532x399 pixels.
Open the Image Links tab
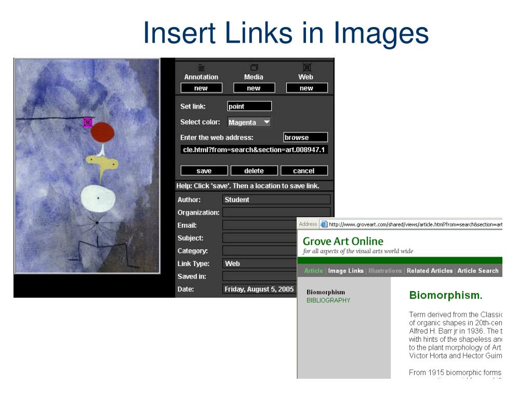point(345,271)
